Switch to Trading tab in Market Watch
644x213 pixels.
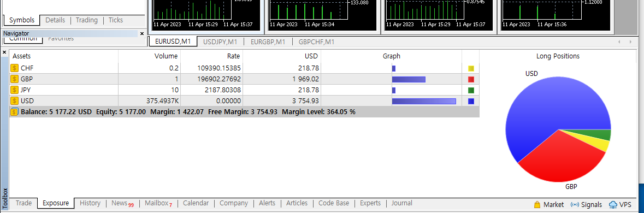(87, 20)
